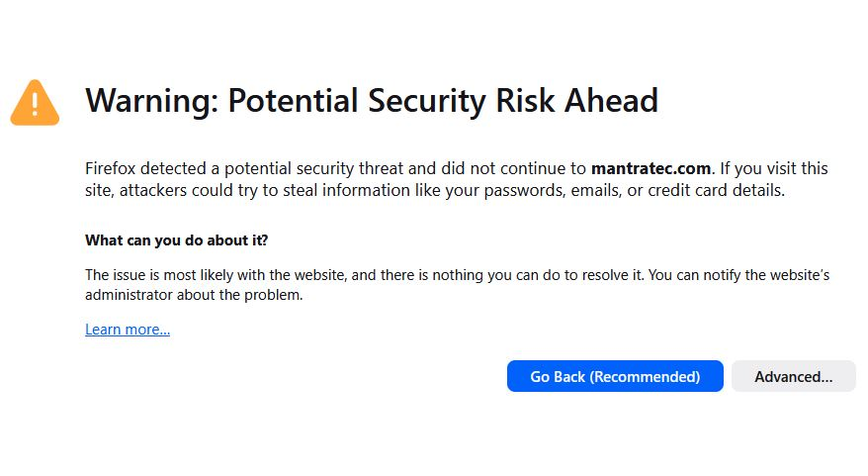
Task: Open the Learn more link
Action: pyautogui.click(x=128, y=330)
